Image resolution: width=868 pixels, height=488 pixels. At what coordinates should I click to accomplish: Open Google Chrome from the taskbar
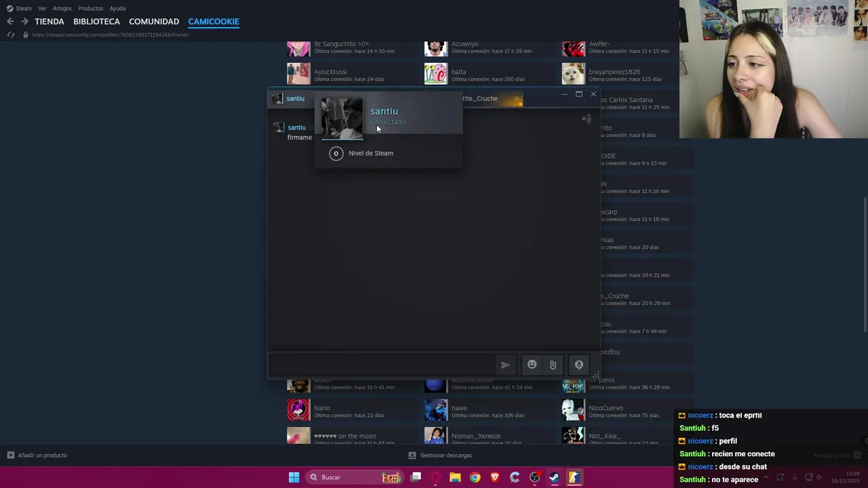click(x=475, y=477)
